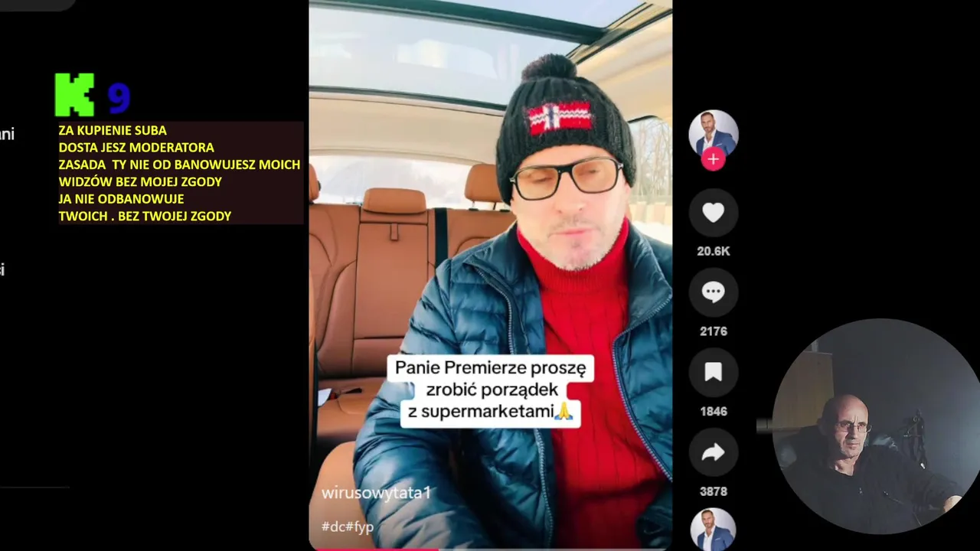980x551 pixels.
Task: Open the #dc#fyp hashtag link
Action: (x=348, y=527)
